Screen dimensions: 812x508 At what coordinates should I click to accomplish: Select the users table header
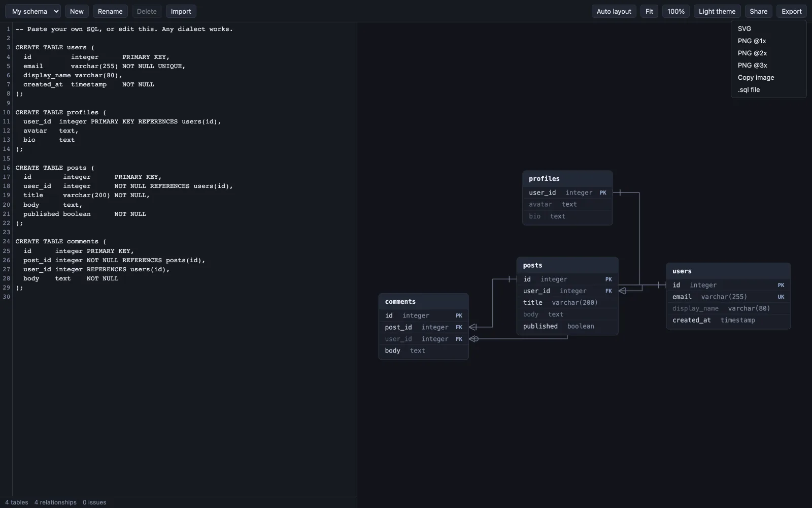728,271
